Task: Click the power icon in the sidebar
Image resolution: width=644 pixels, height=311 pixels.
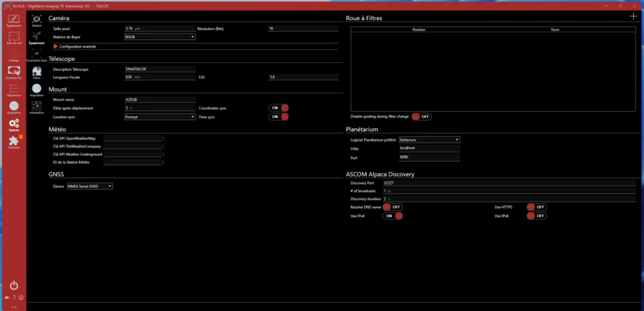Action: coord(14,285)
